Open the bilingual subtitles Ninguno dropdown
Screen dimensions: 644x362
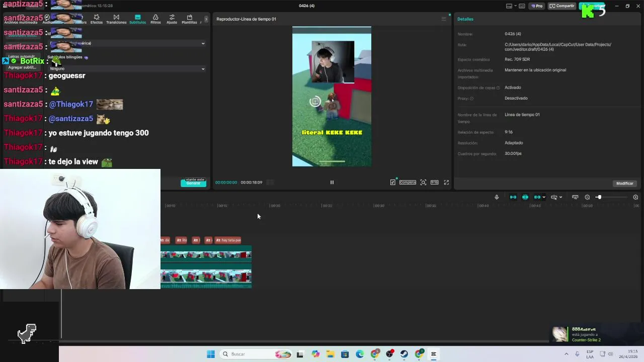click(x=127, y=68)
